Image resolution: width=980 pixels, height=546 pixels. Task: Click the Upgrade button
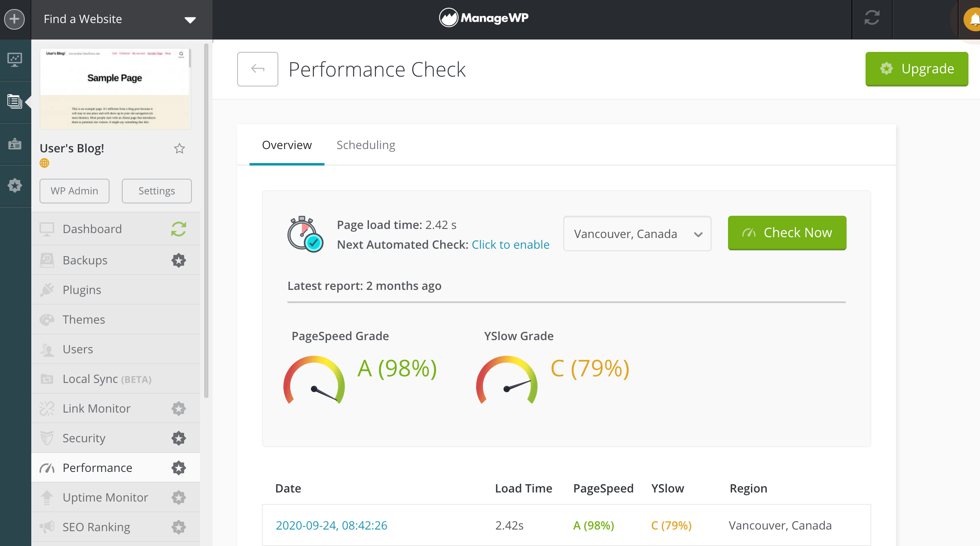point(917,68)
